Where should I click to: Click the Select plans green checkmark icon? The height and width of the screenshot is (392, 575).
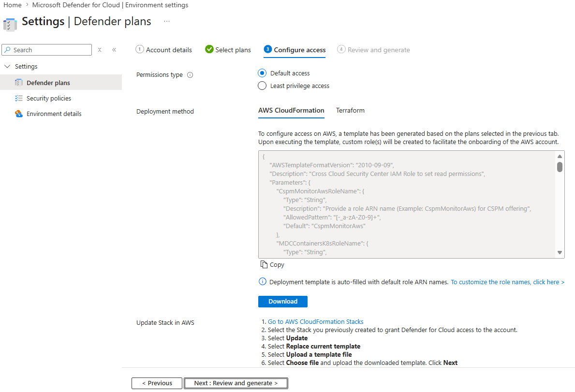209,49
